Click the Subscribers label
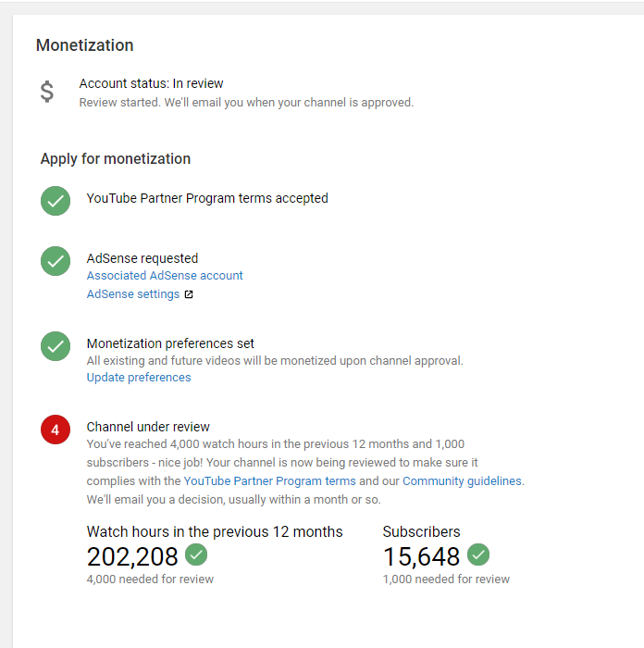 click(421, 532)
